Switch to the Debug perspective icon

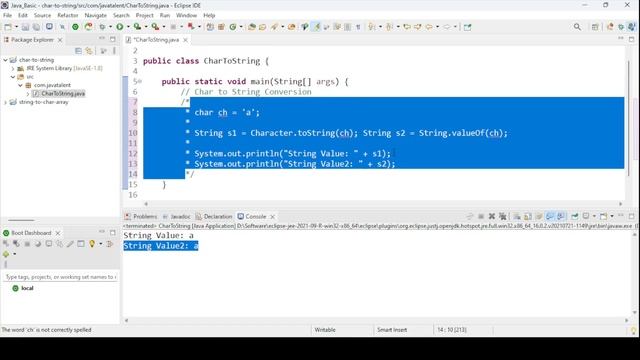click(621, 27)
